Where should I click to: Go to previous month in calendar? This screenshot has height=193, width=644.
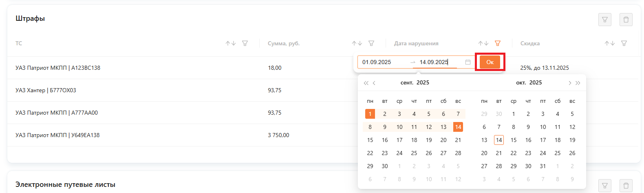374,83
